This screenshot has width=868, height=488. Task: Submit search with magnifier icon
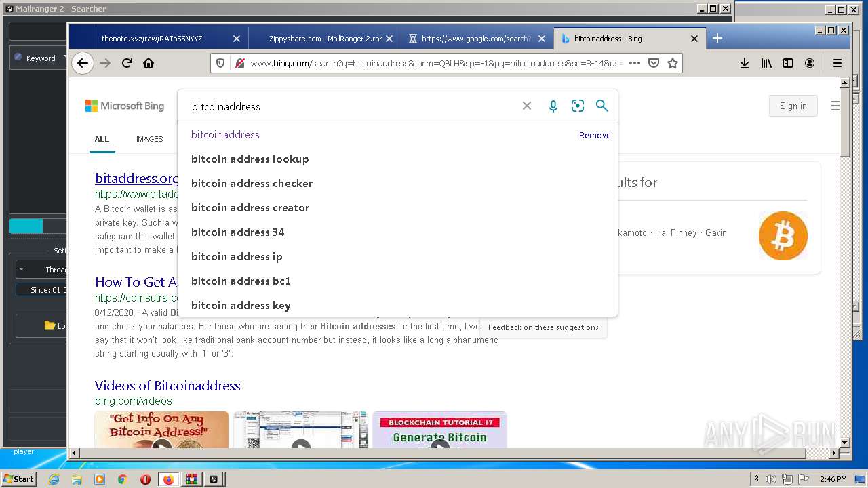coord(601,106)
